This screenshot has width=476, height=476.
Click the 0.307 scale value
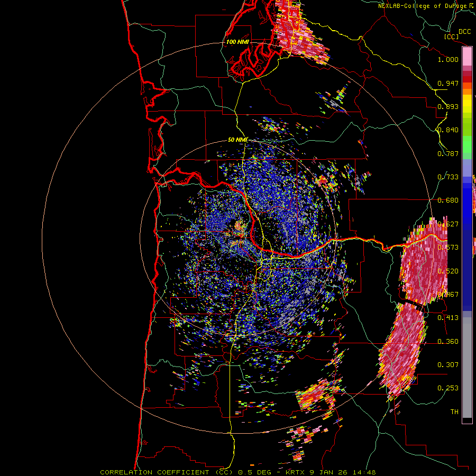[448, 365]
